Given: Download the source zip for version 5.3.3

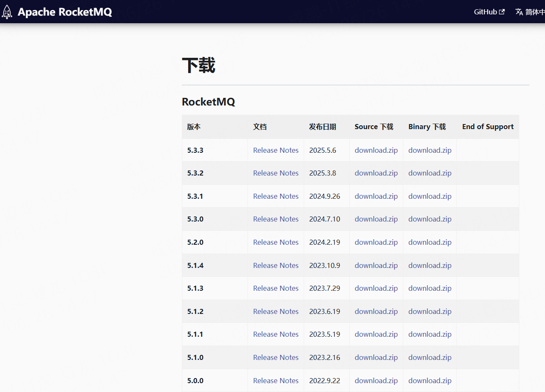Looking at the screenshot, I should 376,150.
